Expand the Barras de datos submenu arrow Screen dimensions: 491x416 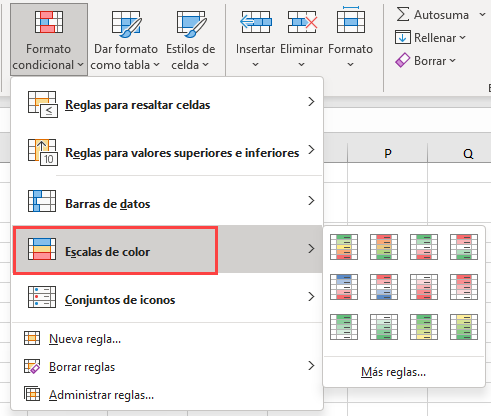[311, 201]
